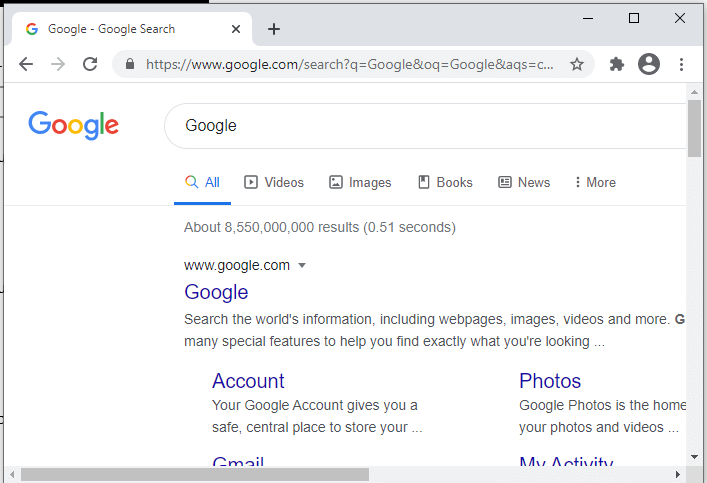View site info via the padlock icon
707x483 pixels.
tap(130, 64)
